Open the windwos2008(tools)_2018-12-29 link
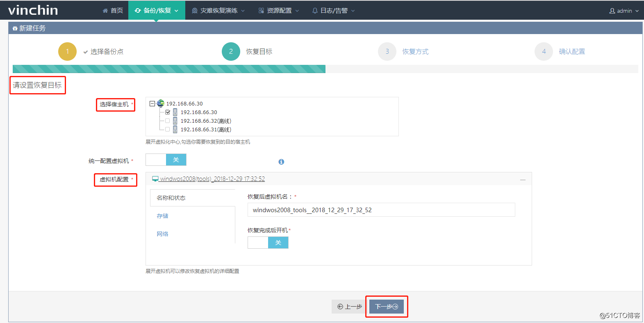Screen dimensions: 644x323 pos(212,179)
